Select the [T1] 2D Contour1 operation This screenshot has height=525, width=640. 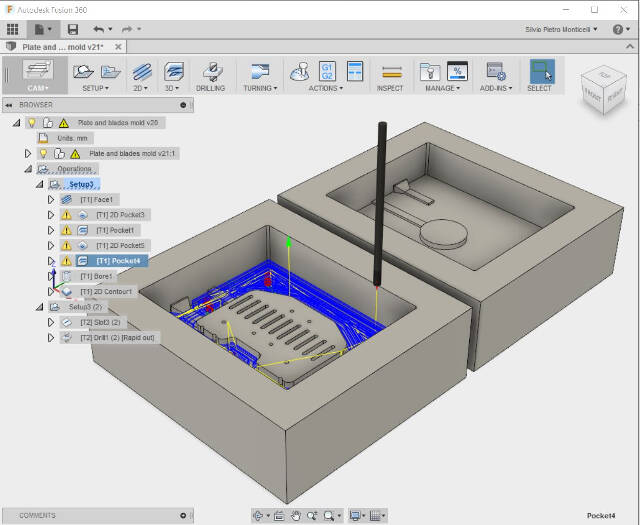106,291
